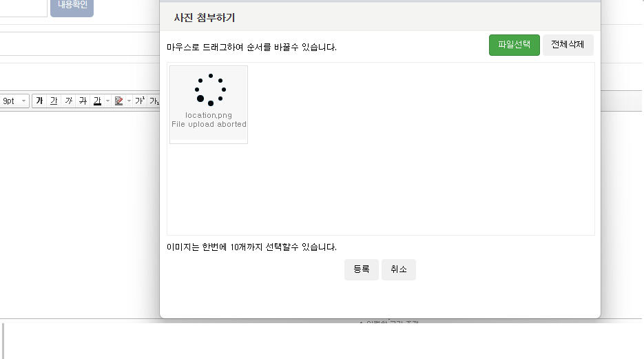This screenshot has width=644, height=359.
Task: Toggle italic text formatting icon
Action: (x=68, y=101)
